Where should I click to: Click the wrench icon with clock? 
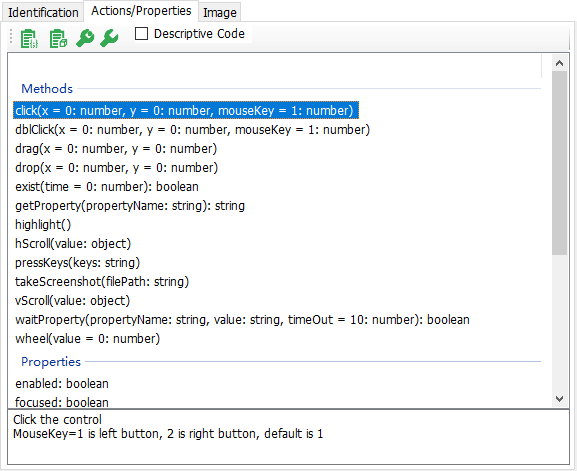[x=85, y=38]
